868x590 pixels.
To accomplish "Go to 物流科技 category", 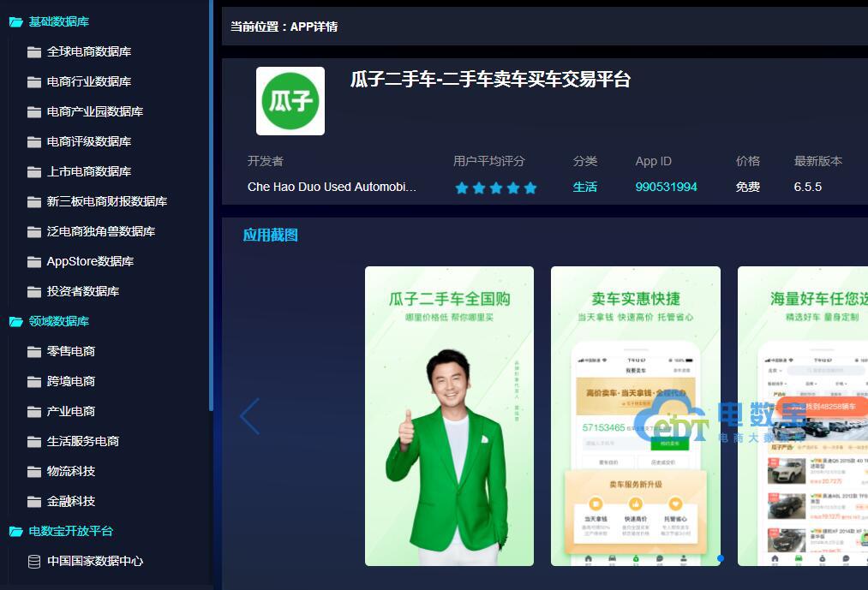I will [x=71, y=471].
